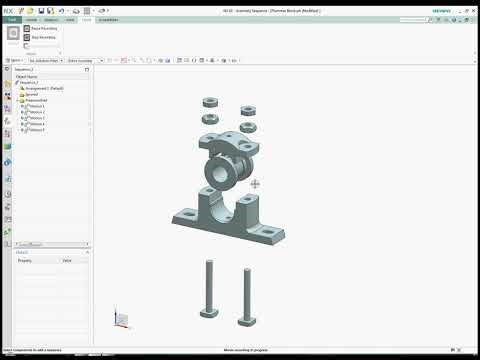Screen dimensions: 480x360
Task: Open the Constraint Navigator sidebar tab
Action: pyautogui.click(x=7, y=97)
